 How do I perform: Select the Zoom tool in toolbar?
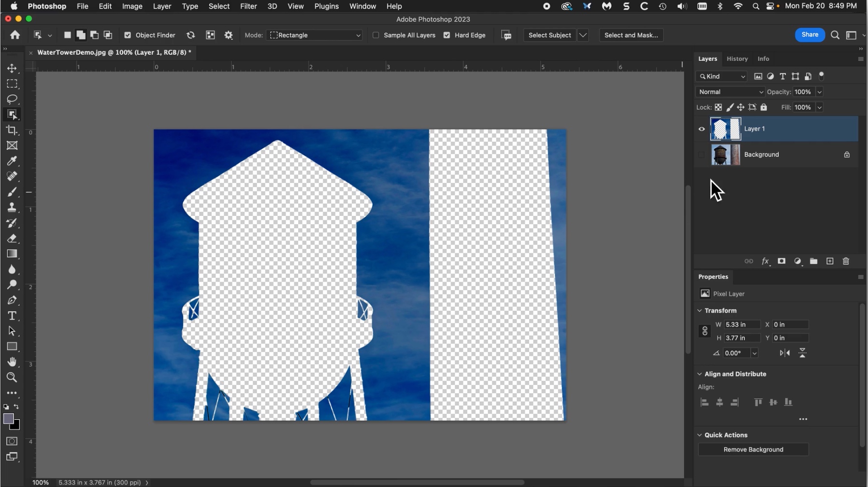point(12,377)
